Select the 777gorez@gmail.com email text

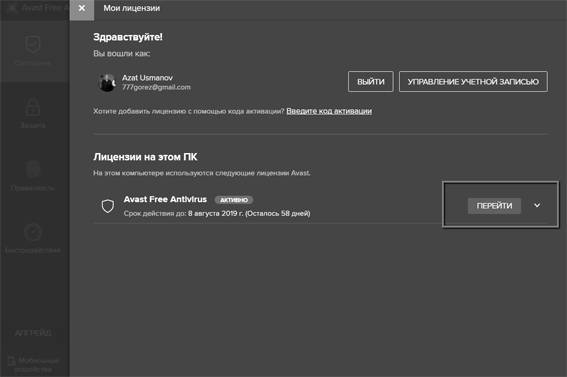click(156, 87)
